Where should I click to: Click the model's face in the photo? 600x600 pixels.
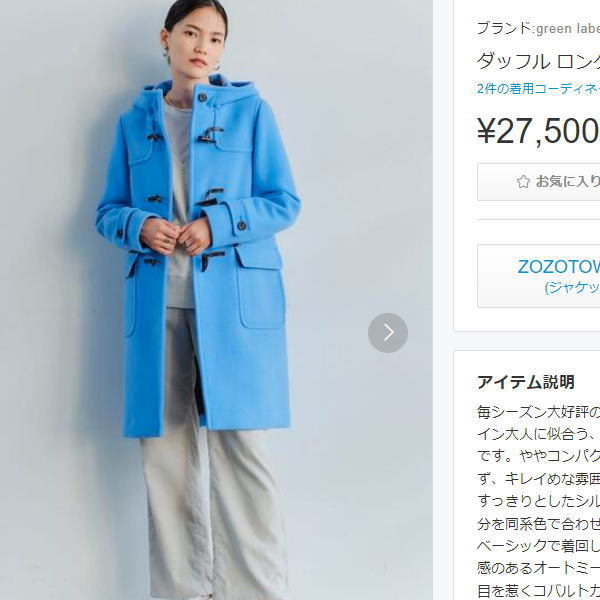tap(195, 45)
